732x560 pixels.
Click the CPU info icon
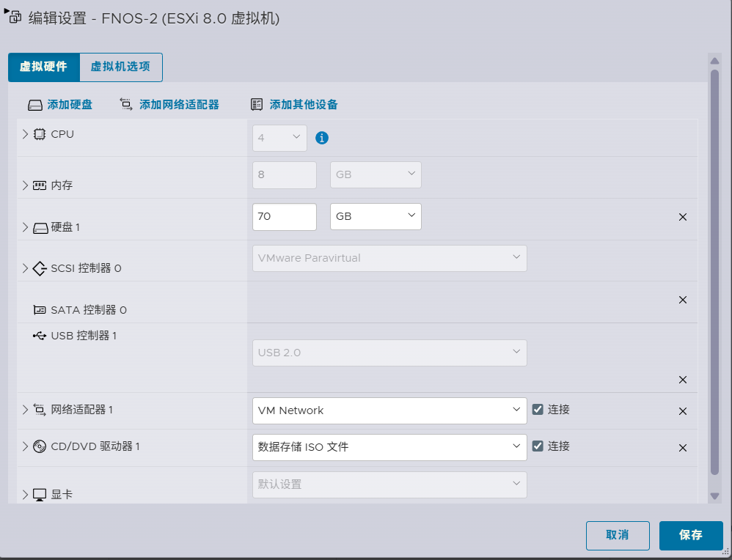point(321,138)
